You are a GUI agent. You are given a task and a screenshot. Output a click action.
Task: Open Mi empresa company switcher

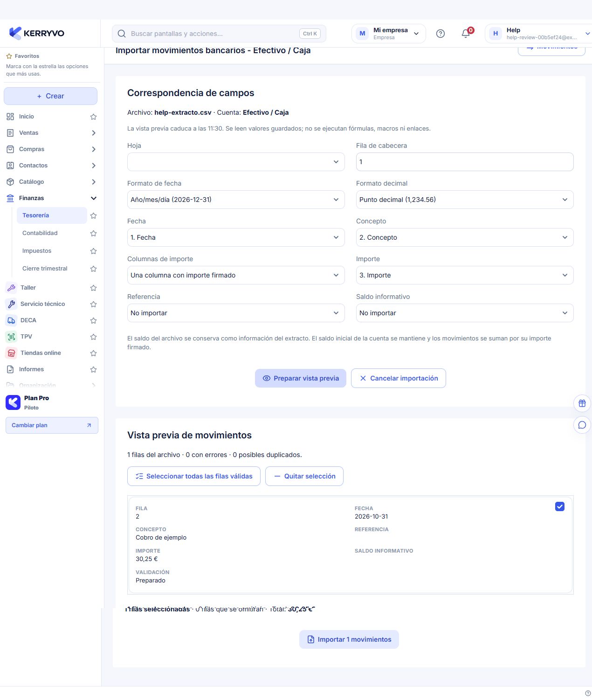tap(389, 34)
